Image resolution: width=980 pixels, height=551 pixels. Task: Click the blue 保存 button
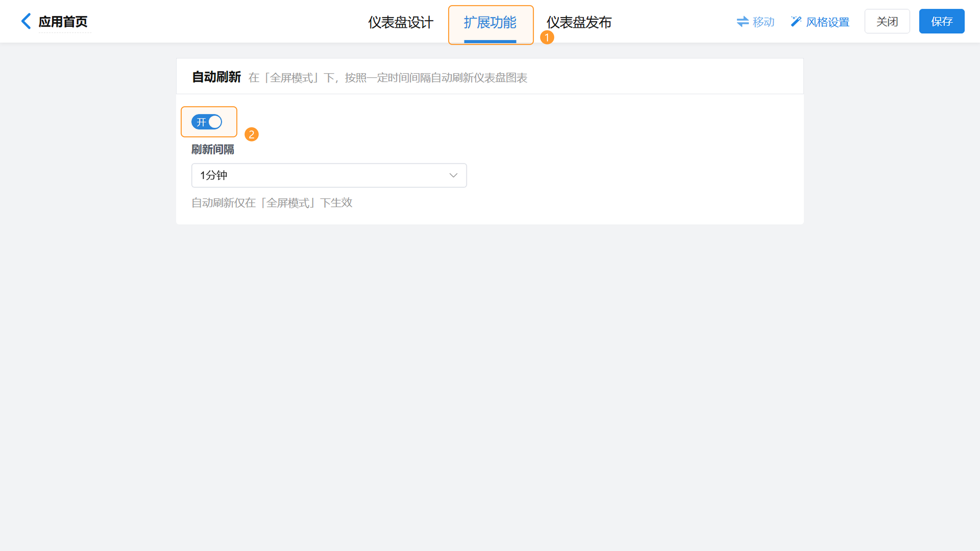coord(941,21)
